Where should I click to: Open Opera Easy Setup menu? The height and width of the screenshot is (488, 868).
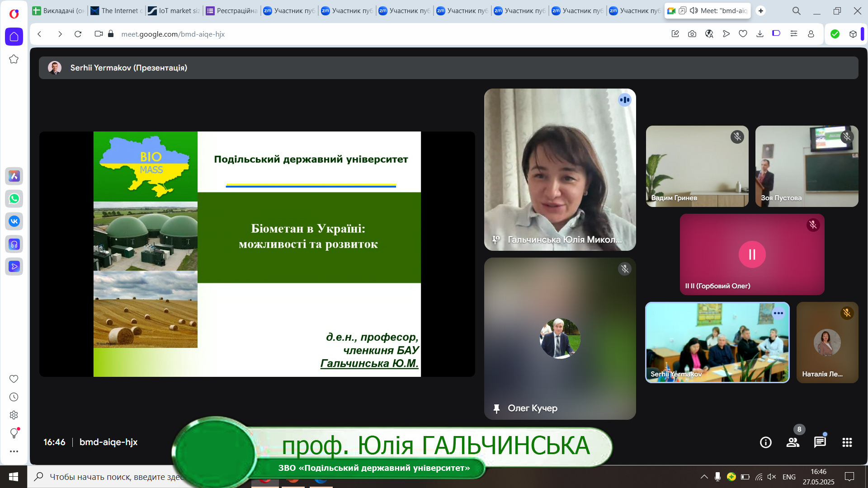pyautogui.click(x=793, y=34)
